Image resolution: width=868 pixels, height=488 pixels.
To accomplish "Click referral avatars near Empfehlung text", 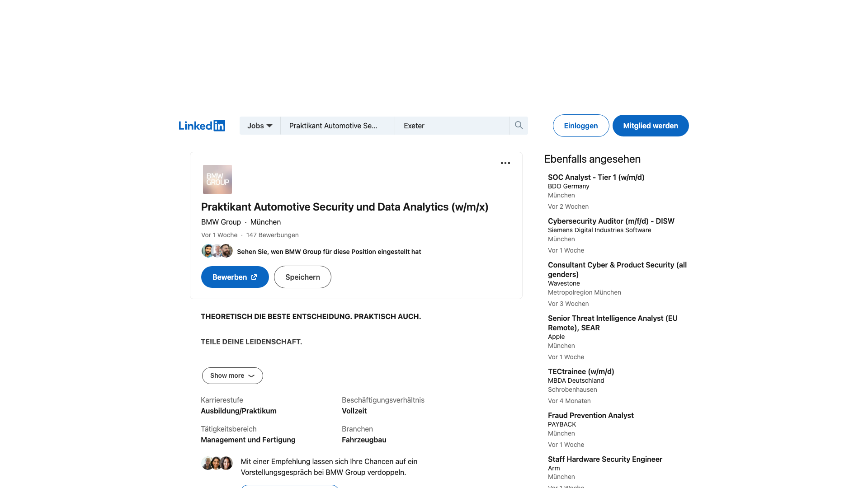I will pyautogui.click(x=217, y=463).
